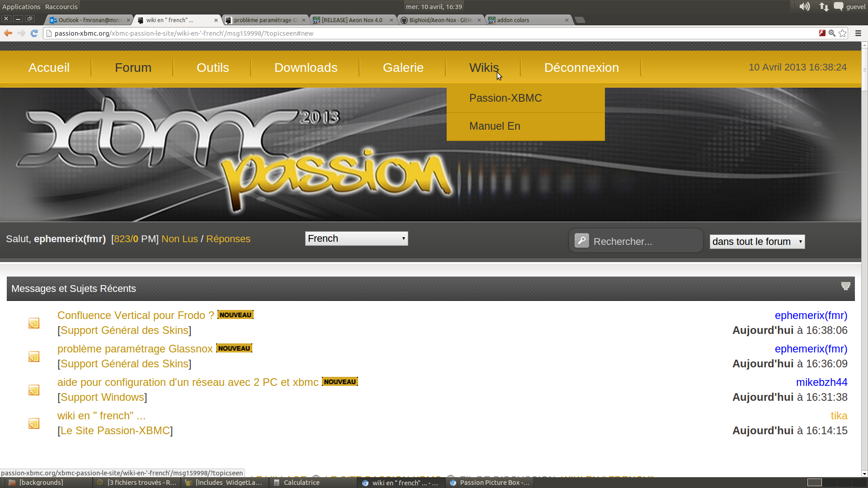This screenshot has height=488, width=868.
Task: Click the NOUVEAU badge on réseau configuration topic
Action: (x=340, y=382)
